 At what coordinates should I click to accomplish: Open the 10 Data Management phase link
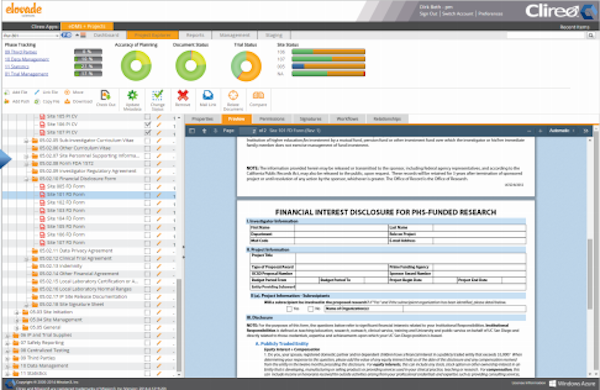tap(27, 59)
